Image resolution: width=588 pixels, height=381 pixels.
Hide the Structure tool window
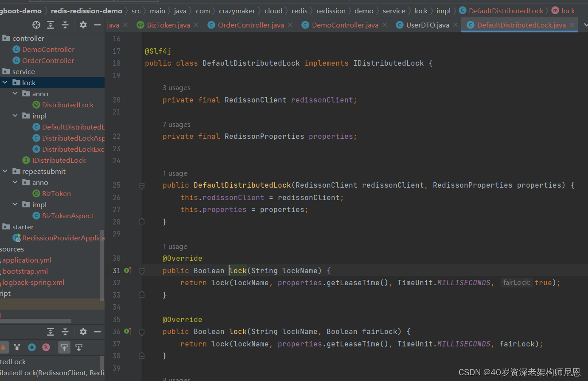pyautogui.click(x=97, y=332)
